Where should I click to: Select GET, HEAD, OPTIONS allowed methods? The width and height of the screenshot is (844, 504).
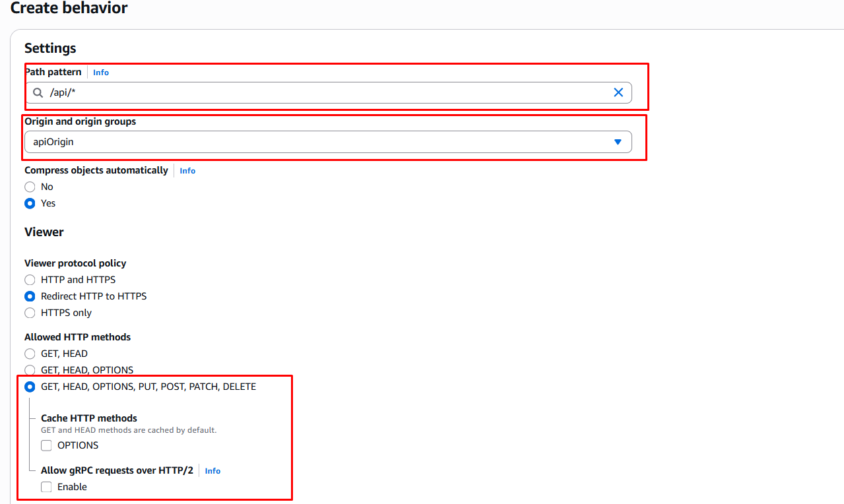pyautogui.click(x=30, y=371)
